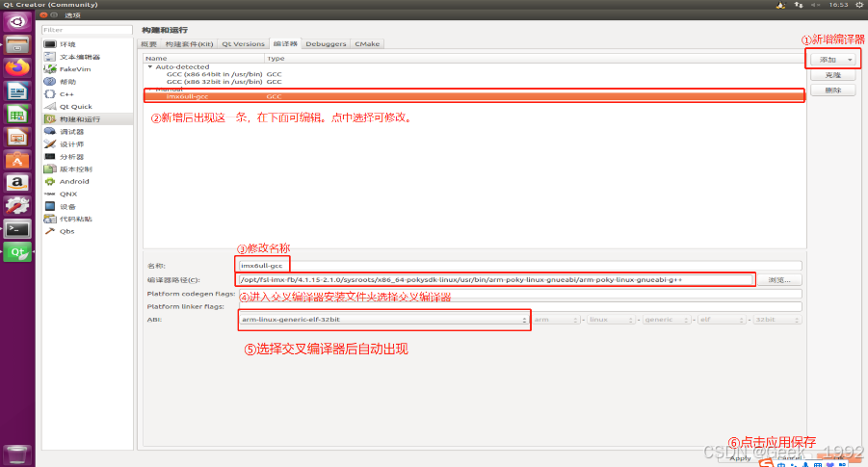Open the 'arm' architecture dropdown

click(556, 320)
